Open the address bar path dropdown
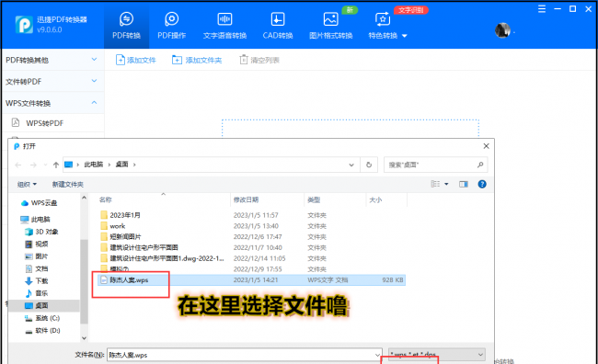 (x=351, y=165)
